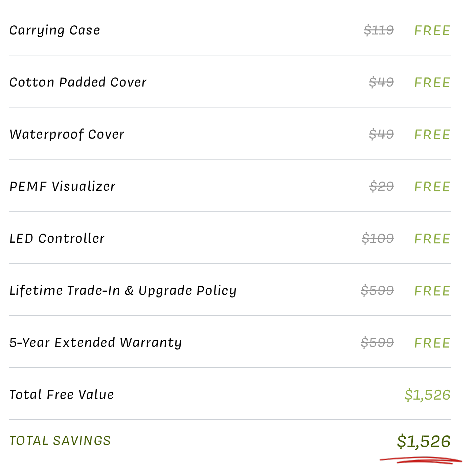Select the $1,526 Total Free Value amount

click(x=427, y=395)
